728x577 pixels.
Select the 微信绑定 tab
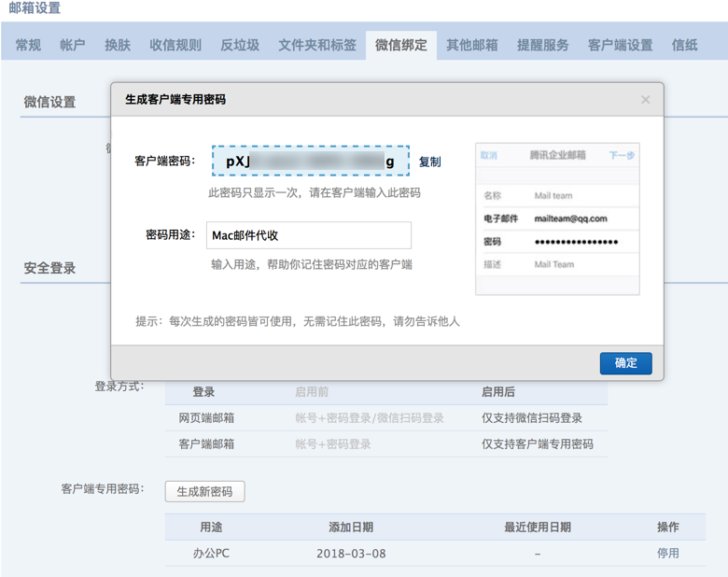(x=401, y=45)
